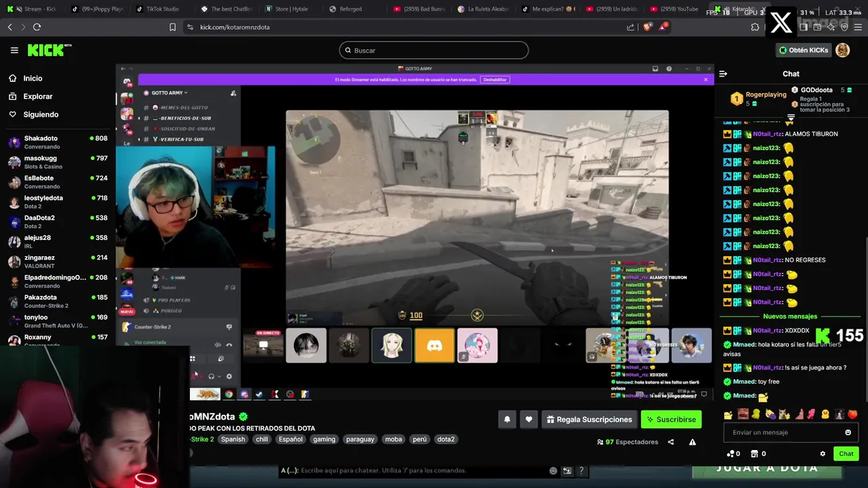The height and width of the screenshot is (488, 868).
Task: Jump to Nuevos mensajes in chat
Action: pos(790,317)
